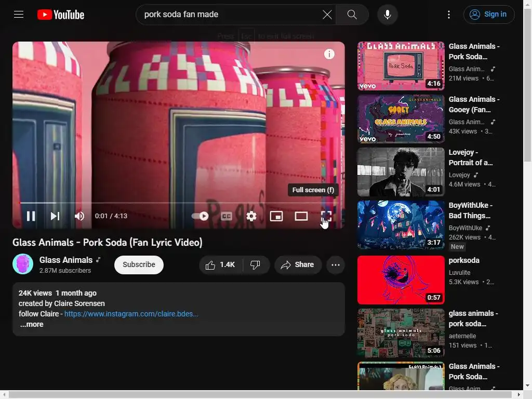Viewport: 532px width, 399px height.
Task: Toggle the autoplay switch
Action: 200,216
